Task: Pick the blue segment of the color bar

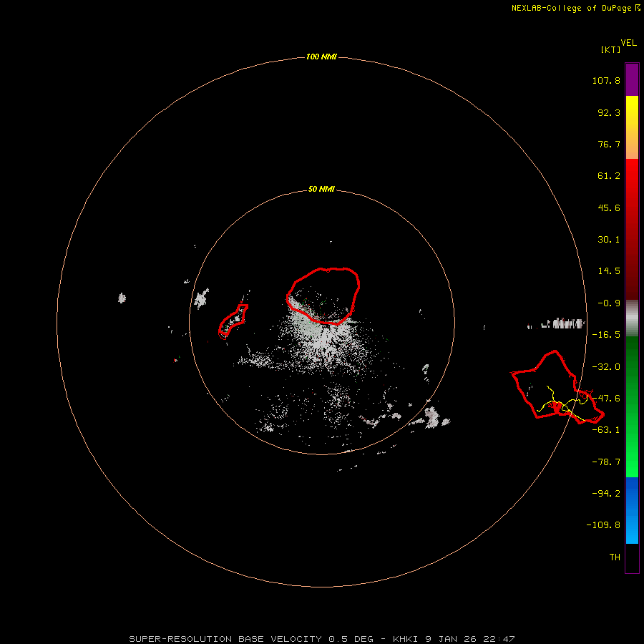Action: point(632,510)
